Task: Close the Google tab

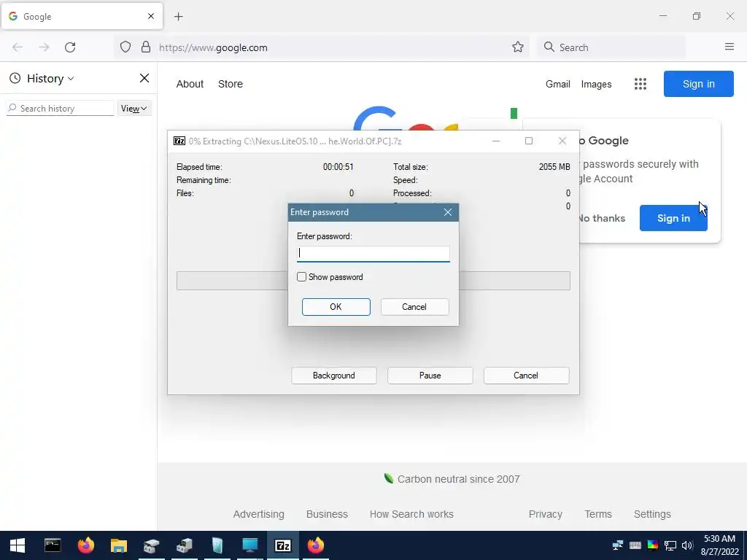Action: tap(151, 16)
